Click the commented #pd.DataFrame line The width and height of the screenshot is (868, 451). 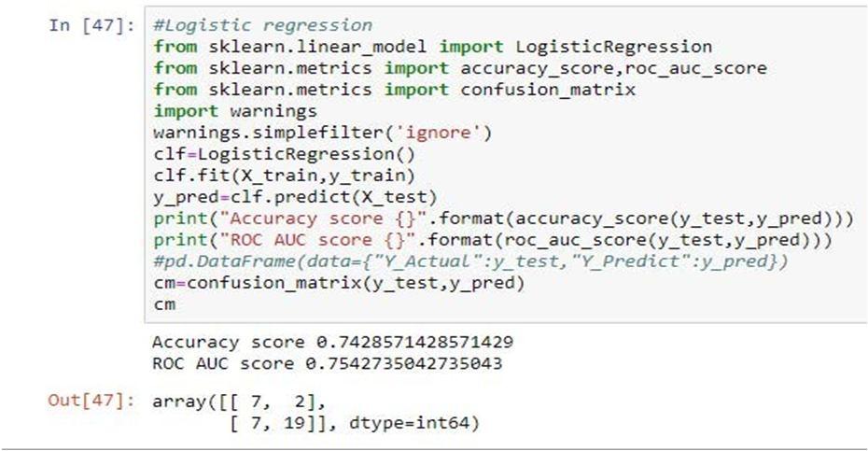pos(471,261)
